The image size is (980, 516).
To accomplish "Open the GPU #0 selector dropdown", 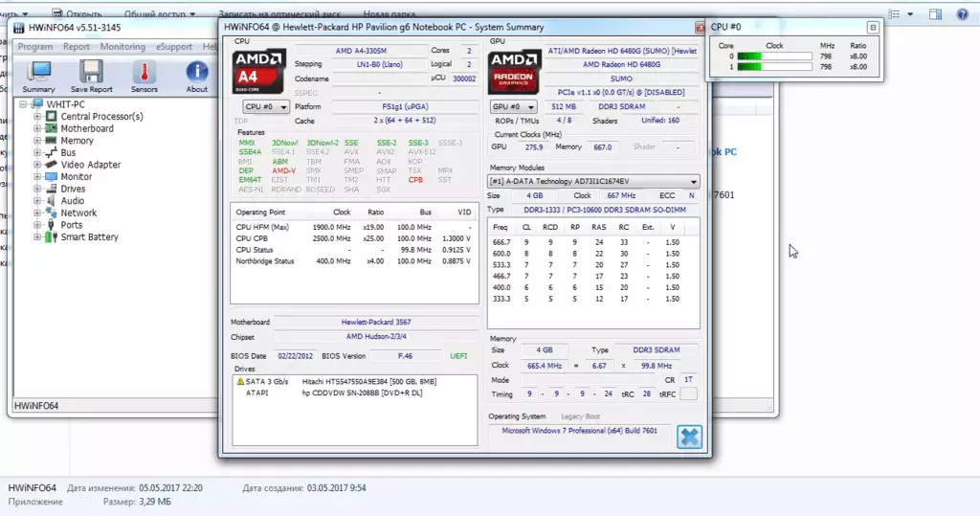I will (x=514, y=107).
